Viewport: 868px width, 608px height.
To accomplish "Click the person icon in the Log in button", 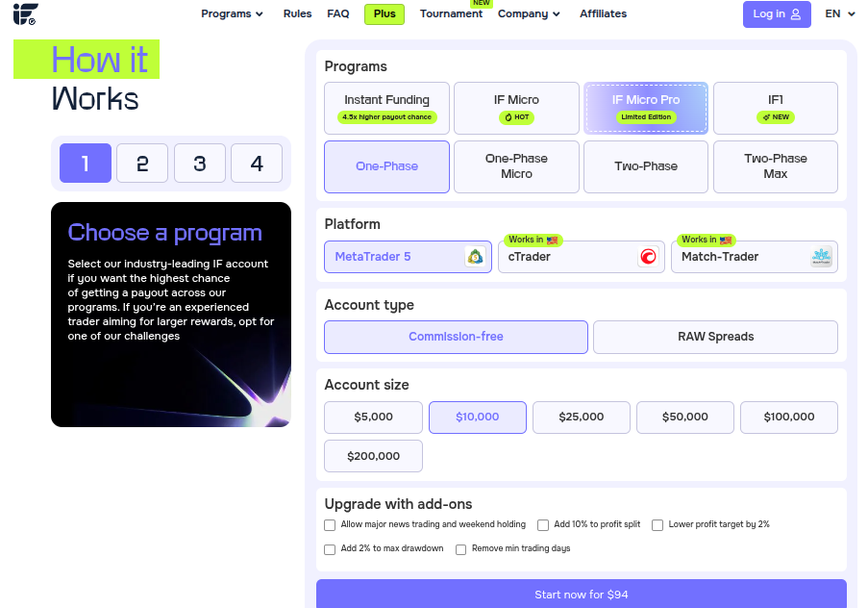I will point(794,14).
